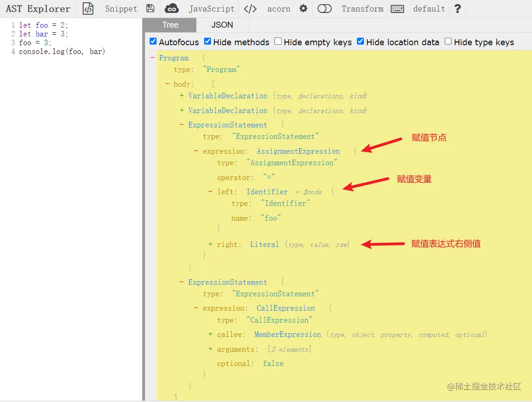Image resolution: width=532 pixels, height=402 pixels.
Task: Click the MemberExpression node name
Action: [x=287, y=335]
